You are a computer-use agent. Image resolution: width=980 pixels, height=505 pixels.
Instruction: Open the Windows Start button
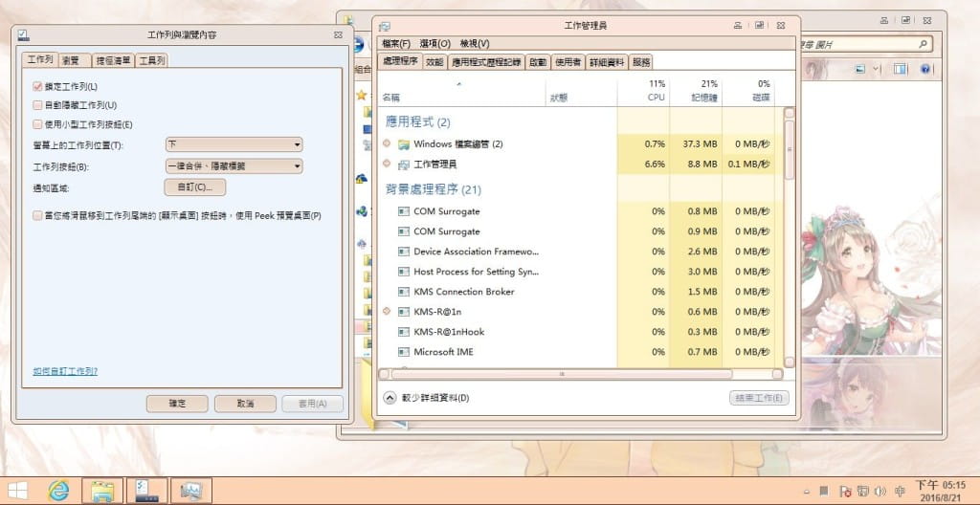tap(17, 491)
